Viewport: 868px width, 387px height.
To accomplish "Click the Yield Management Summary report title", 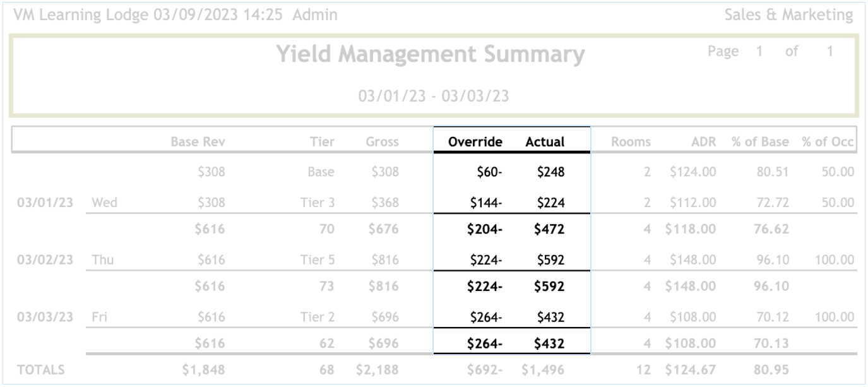I will point(431,55).
